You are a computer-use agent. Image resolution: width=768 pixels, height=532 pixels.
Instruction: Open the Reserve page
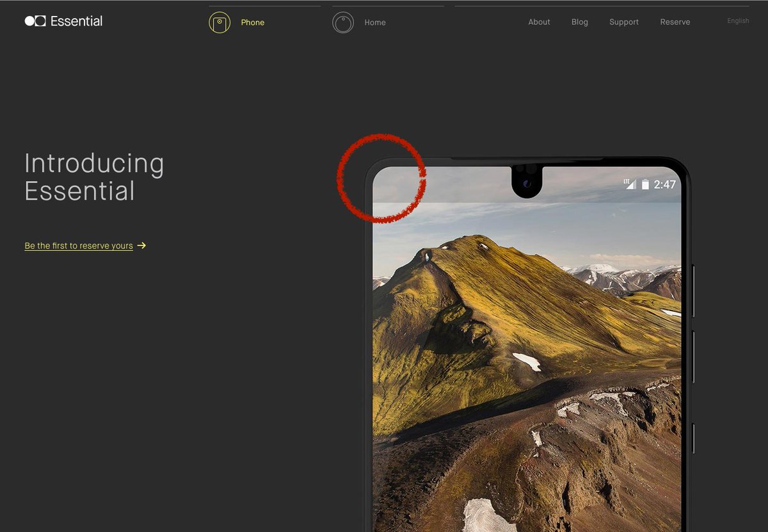tap(675, 22)
